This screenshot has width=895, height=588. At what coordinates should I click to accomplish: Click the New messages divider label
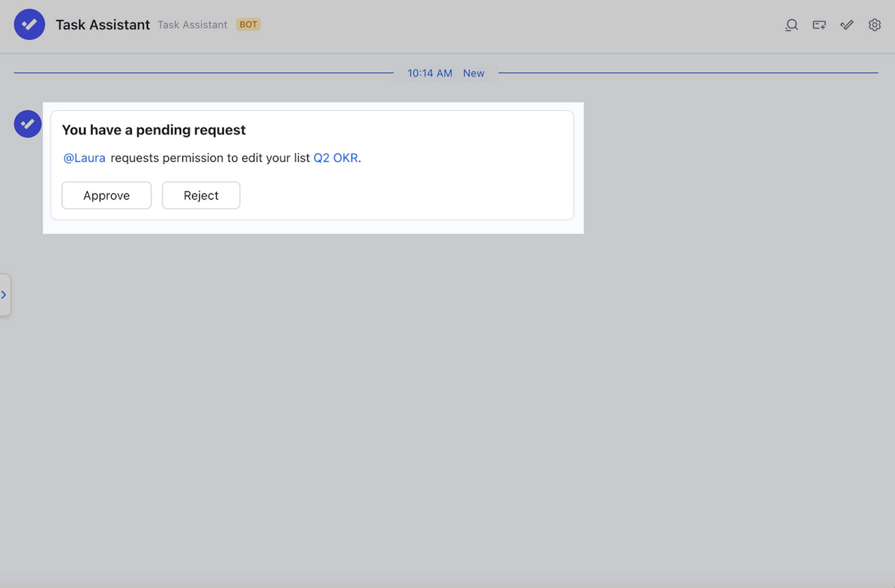473,73
